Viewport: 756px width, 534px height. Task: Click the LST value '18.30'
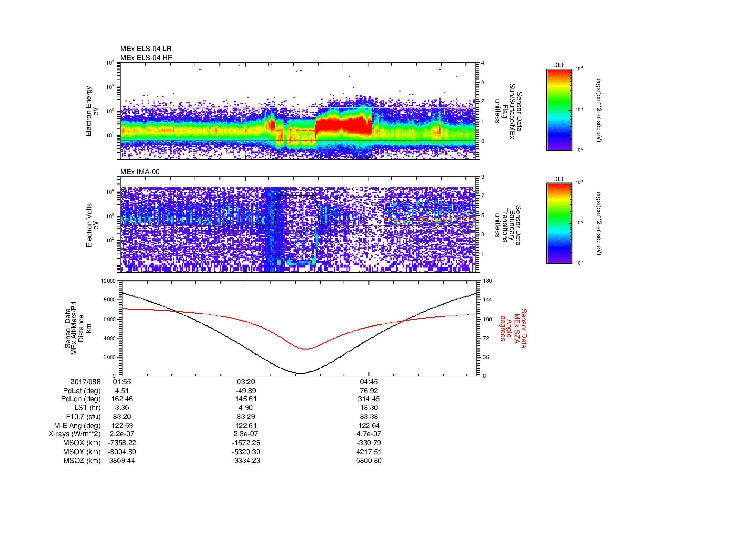[369, 408]
